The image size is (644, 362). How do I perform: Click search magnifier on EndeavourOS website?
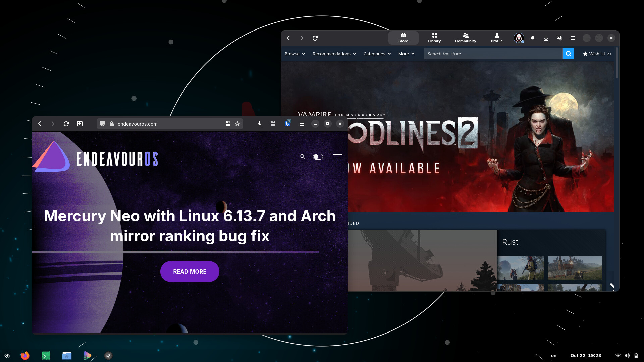[303, 157]
